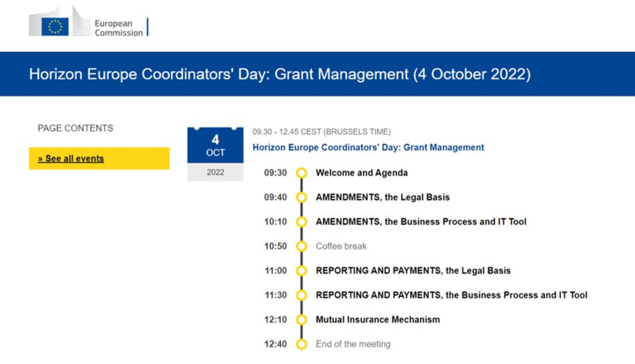Select the 09:30 timeline circle marker
The width and height of the screenshot is (635, 364).
click(x=301, y=173)
